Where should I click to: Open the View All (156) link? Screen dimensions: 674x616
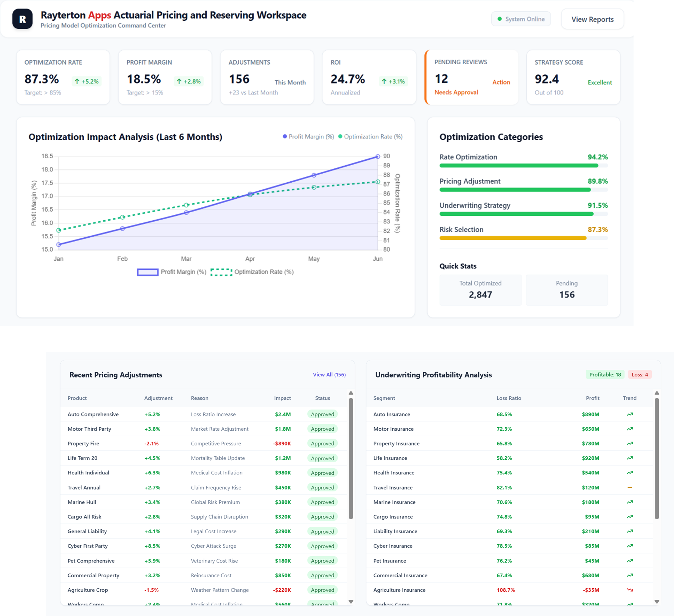(x=329, y=375)
